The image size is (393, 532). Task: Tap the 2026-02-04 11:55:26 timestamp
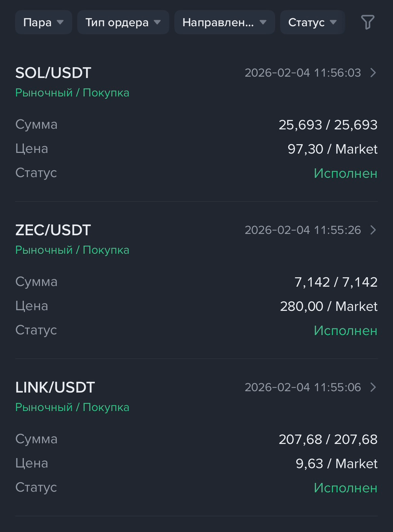pos(303,230)
